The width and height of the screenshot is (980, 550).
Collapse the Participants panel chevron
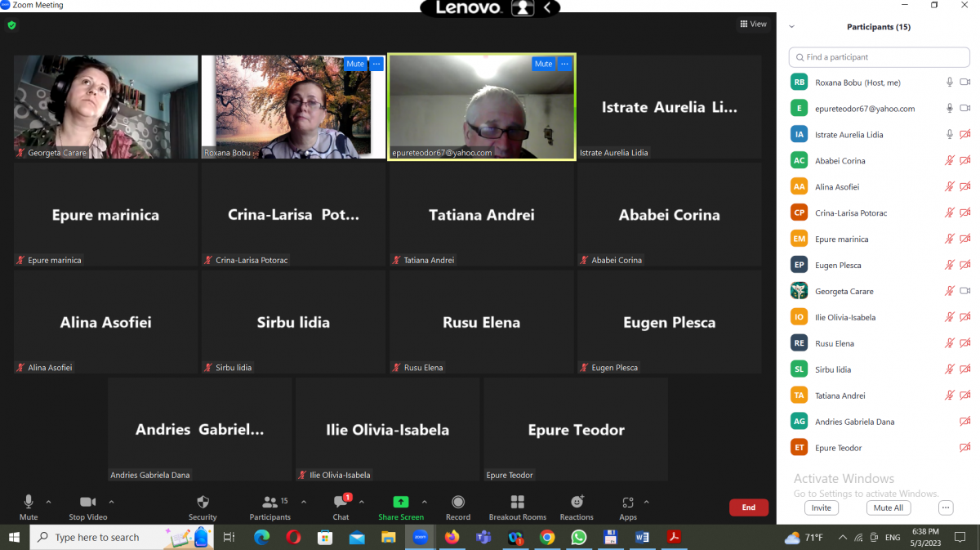[x=791, y=27]
